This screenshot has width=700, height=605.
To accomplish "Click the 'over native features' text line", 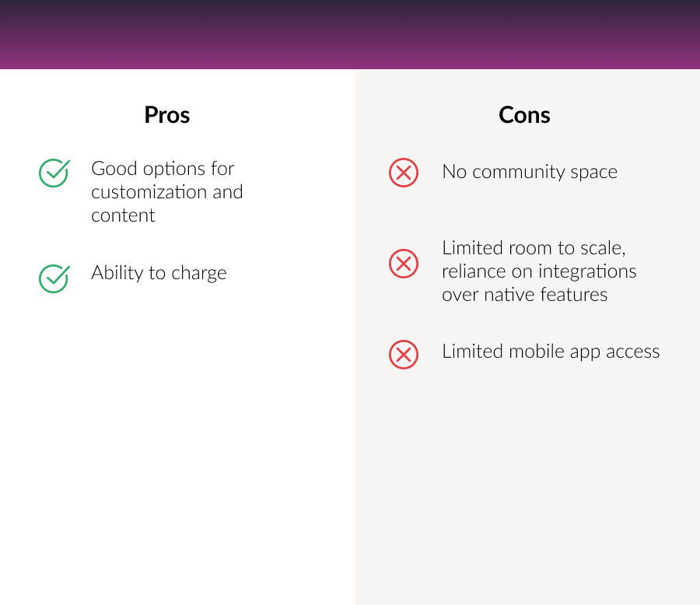I will (524, 294).
